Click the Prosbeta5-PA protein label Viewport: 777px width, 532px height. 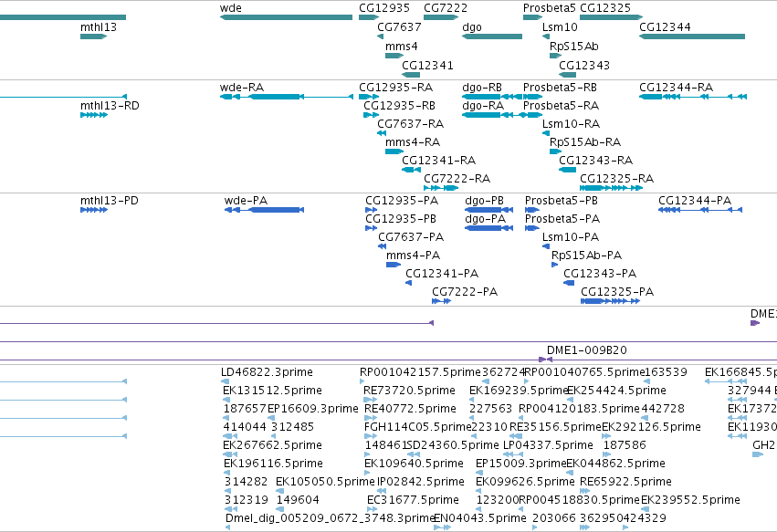[562, 219]
